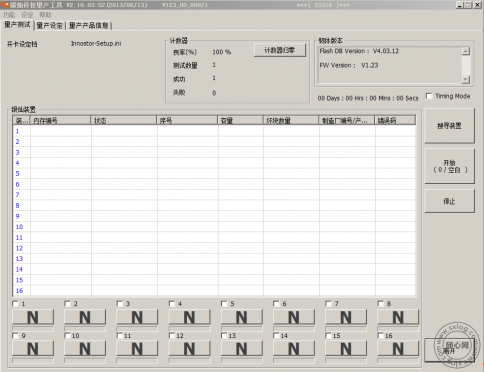Click the N status button for port 5

[242, 317]
